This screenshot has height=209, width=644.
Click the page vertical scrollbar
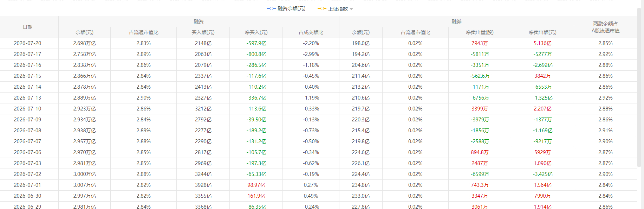[639, 88]
